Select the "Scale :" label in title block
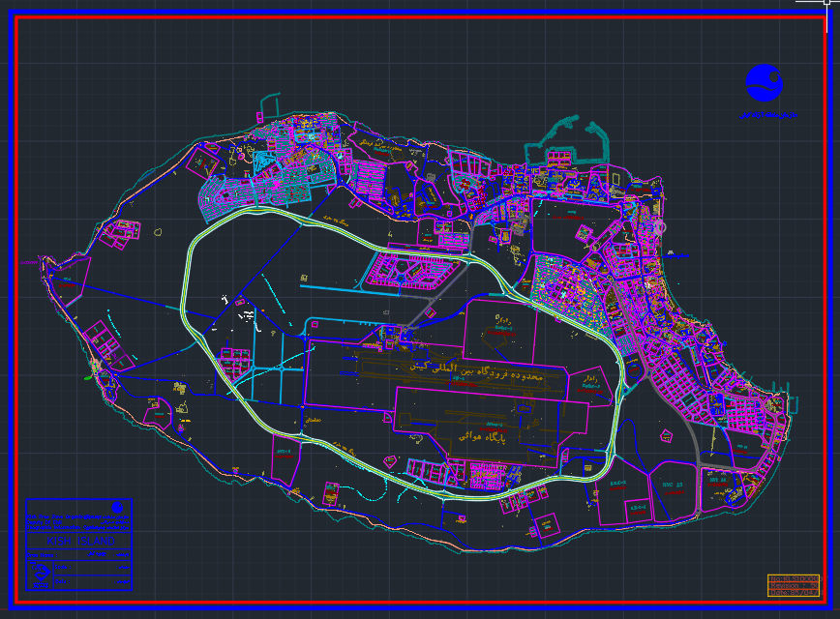This screenshot has height=619, width=840. [62, 567]
